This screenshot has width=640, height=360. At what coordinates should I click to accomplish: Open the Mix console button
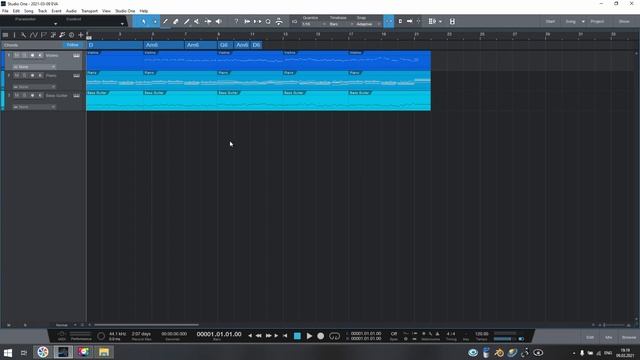[x=609, y=337]
